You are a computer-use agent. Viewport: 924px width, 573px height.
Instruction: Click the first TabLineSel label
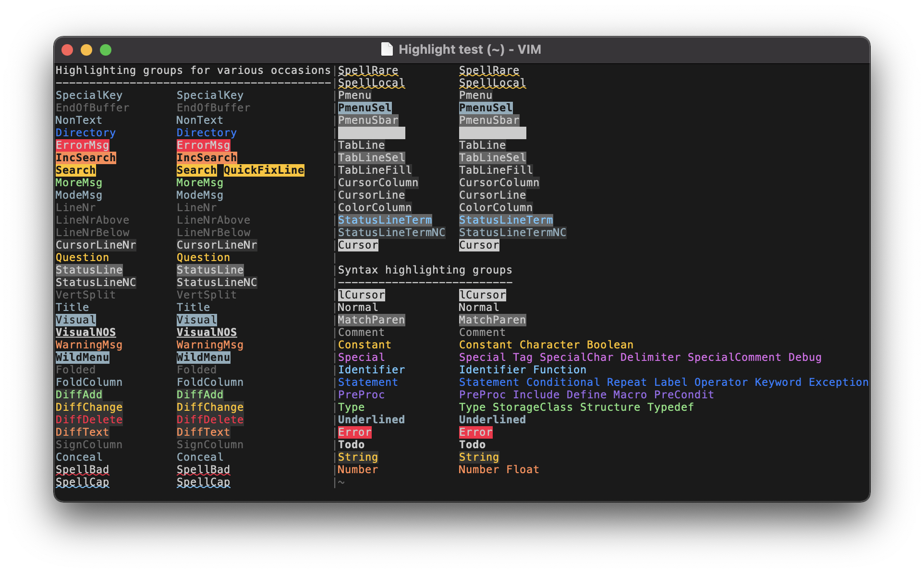coord(371,158)
